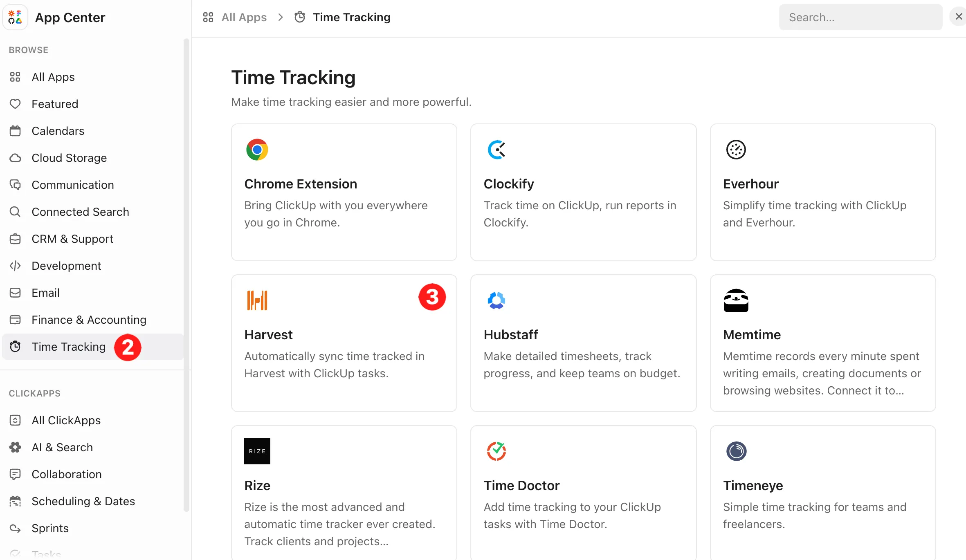Select Calendars in the Browse list
966x560 pixels.
(x=58, y=131)
